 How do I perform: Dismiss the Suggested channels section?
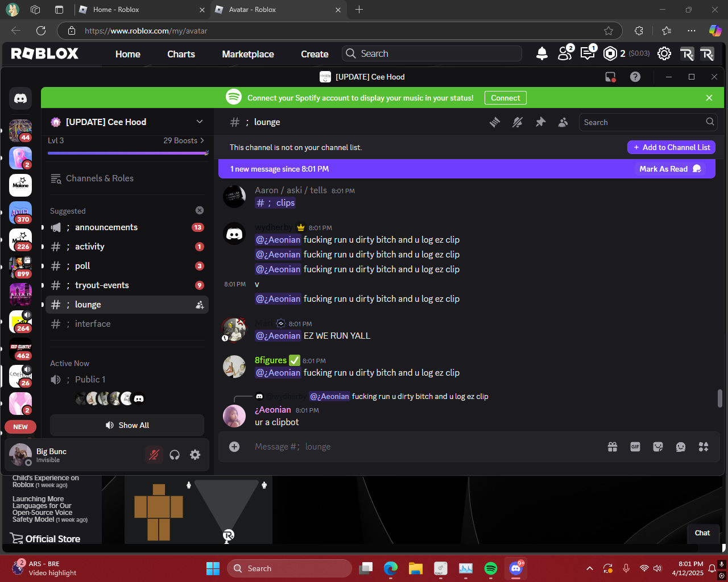200,210
